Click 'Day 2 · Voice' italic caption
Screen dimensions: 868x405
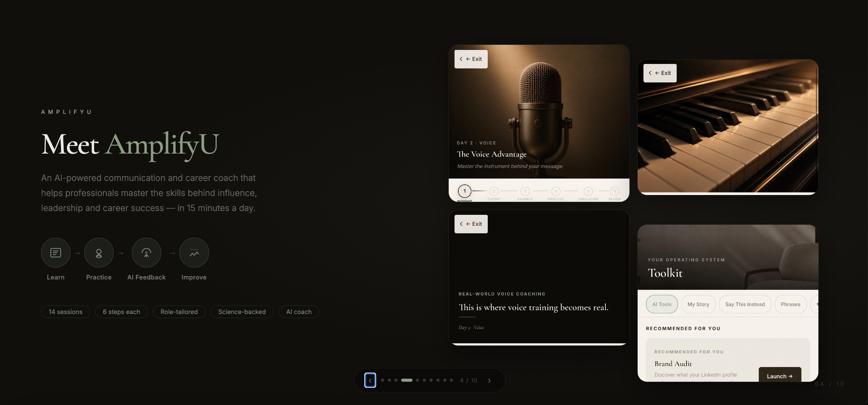pos(471,327)
